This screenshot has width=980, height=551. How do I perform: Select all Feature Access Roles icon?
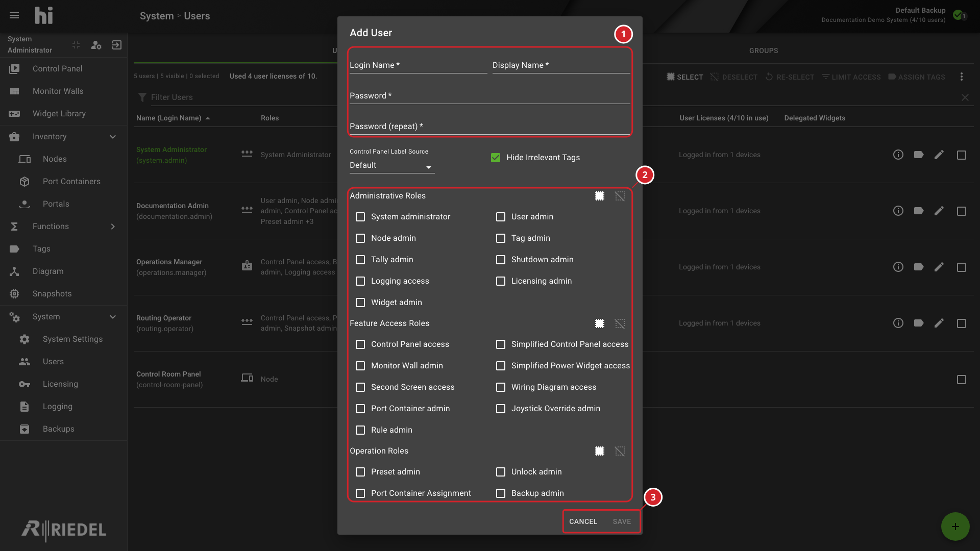click(x=600, y=323)
